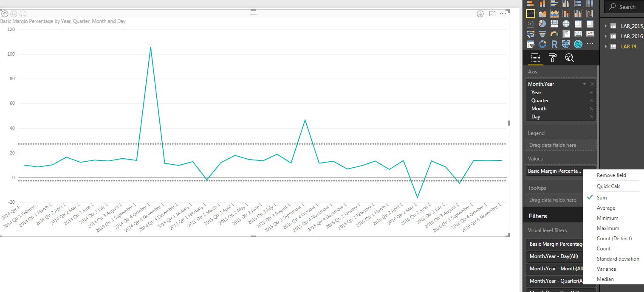Select the Scatter chart visualization
The width and height of the screenshot is (644, 292).
click(x=530, y=24)
